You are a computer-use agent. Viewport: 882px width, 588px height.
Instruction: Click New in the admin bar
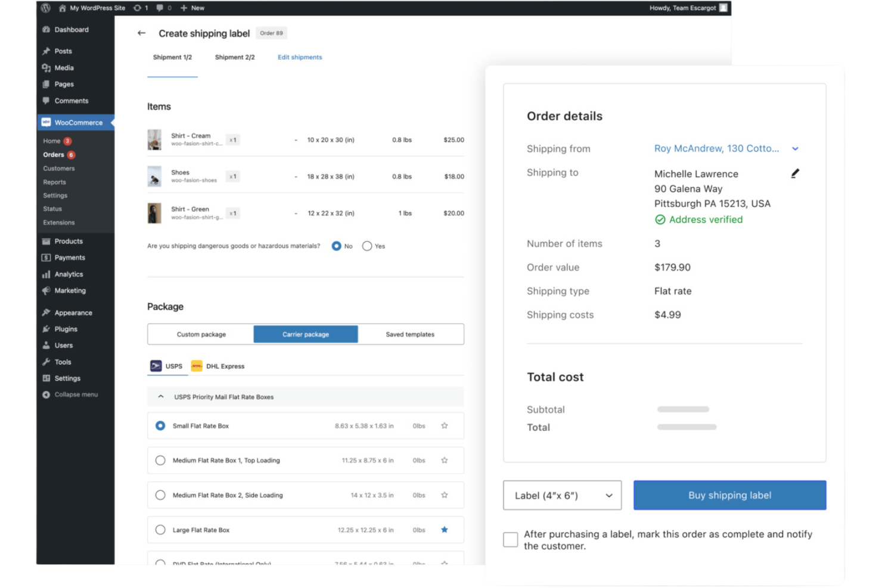click(x=192, y=8)
